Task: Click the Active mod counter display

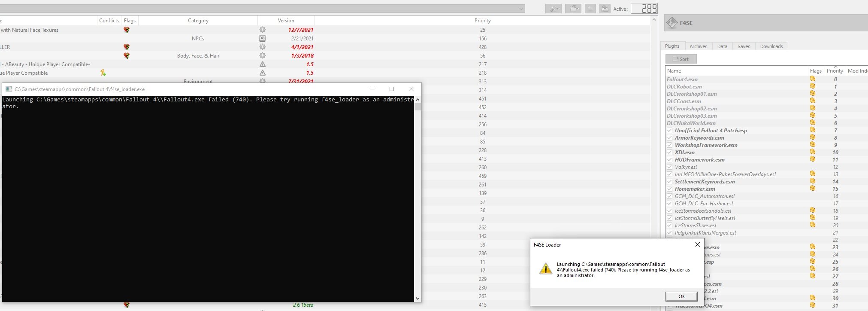Action: click(644, 9)
